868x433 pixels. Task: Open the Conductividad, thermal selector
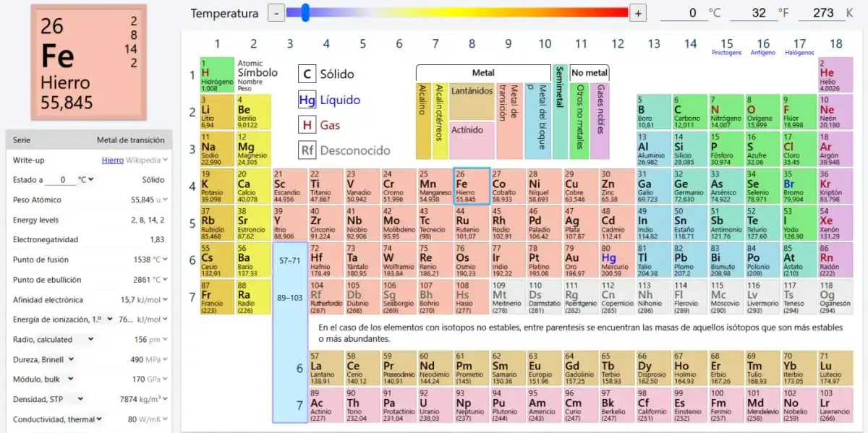pos(58,419)
